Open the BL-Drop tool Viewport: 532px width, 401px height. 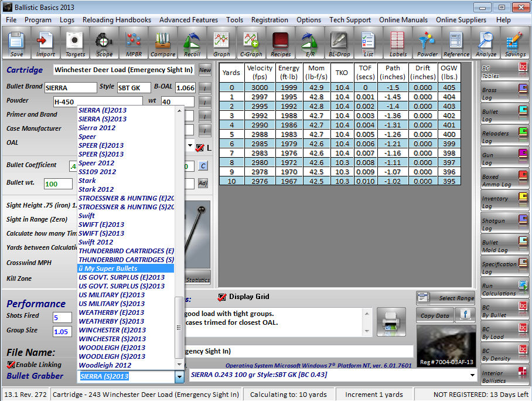tap(339, 43)
